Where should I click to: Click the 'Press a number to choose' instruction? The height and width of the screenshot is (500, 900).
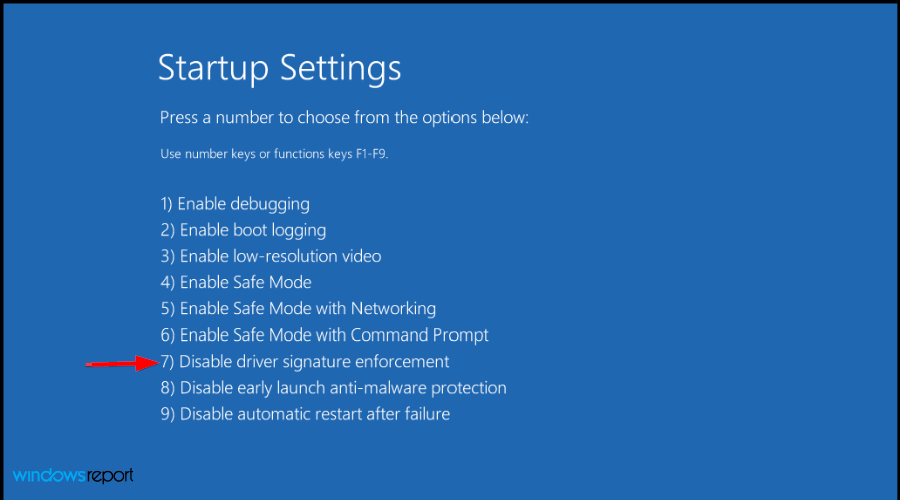pos(344,118)
